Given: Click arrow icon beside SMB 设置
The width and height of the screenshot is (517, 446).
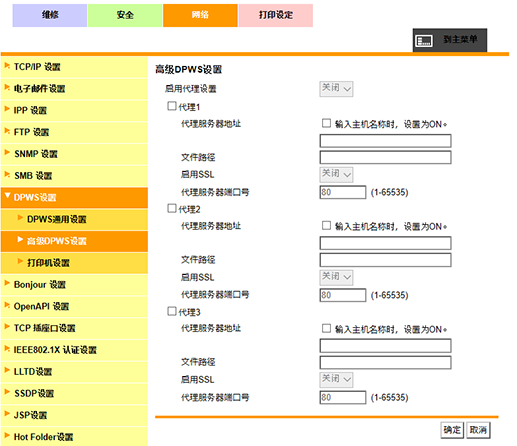Looking at the screenshot, I should pyautogui.click(x=7, y=174).
